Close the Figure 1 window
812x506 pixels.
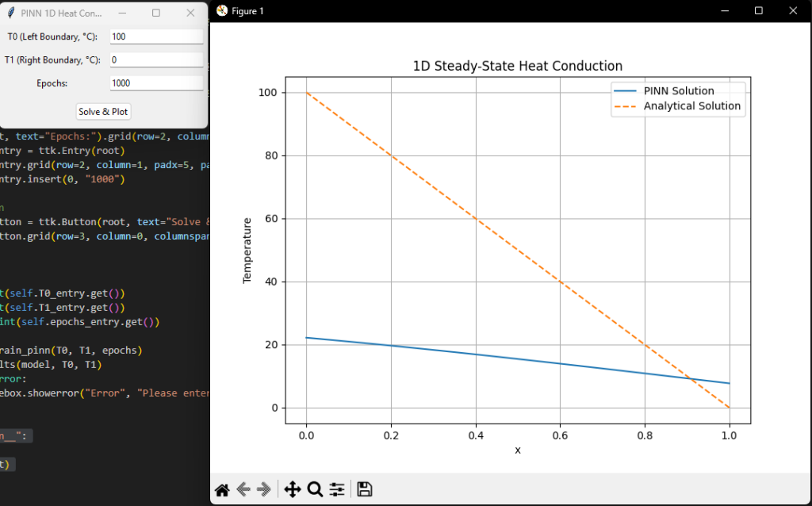point(795,10)
